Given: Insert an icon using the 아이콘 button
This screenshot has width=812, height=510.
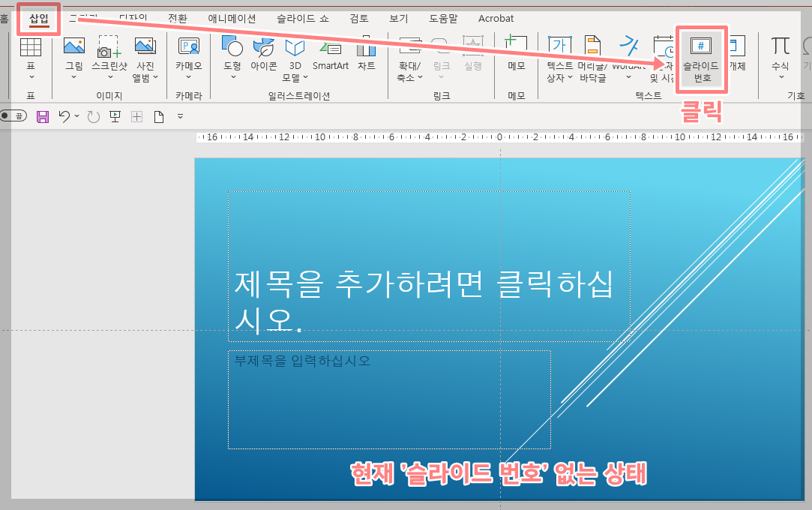Looking at the screenshot, I should click(x=264, y=56).
